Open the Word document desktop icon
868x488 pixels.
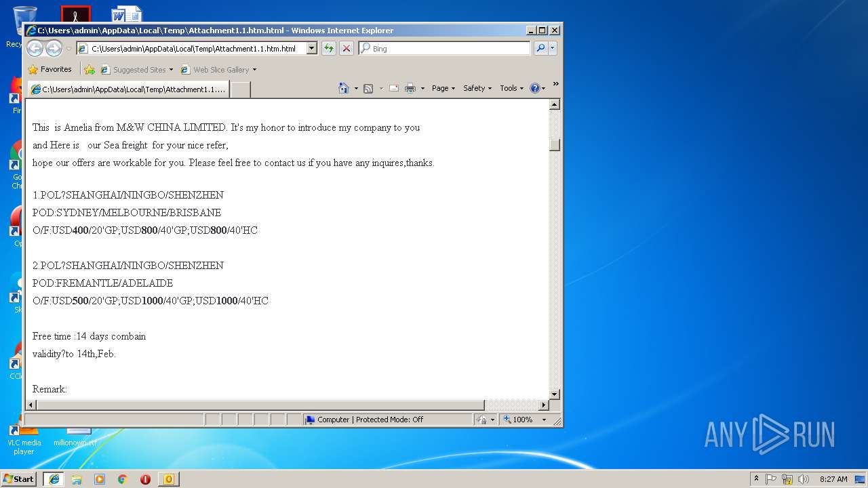(126, 14)
